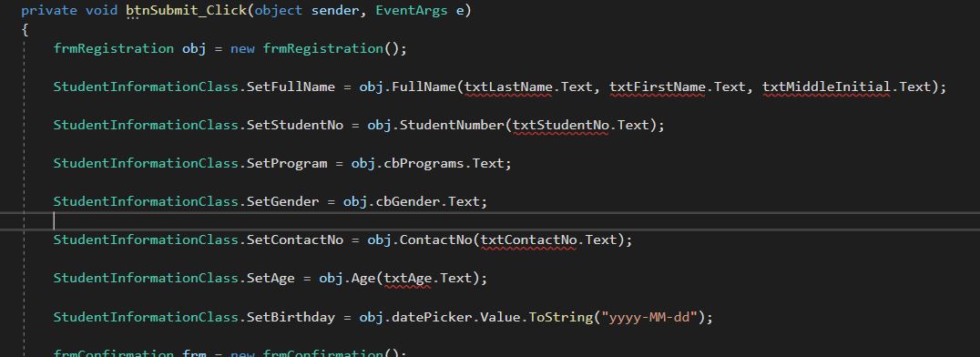980x357 pixels.
Task: Click the datePicker member
Action: (x=432, y=317)
